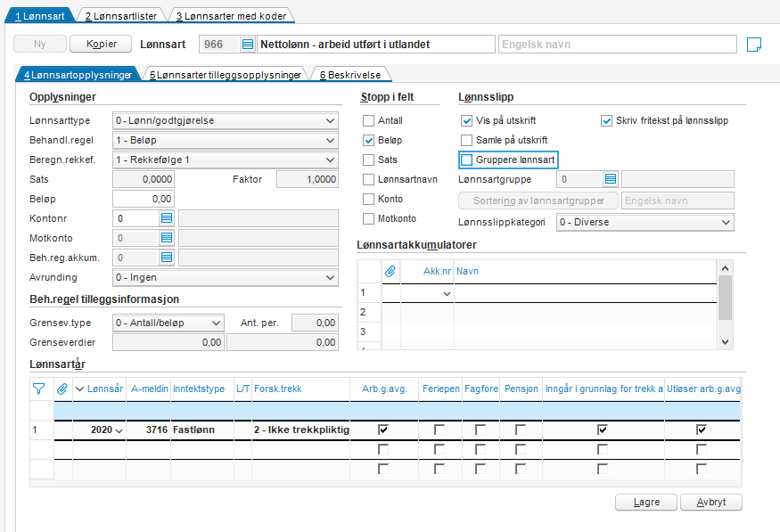Click '2 - Ikke trekkpliktig' cell
The image size is (780, 532).
(301, 430)
